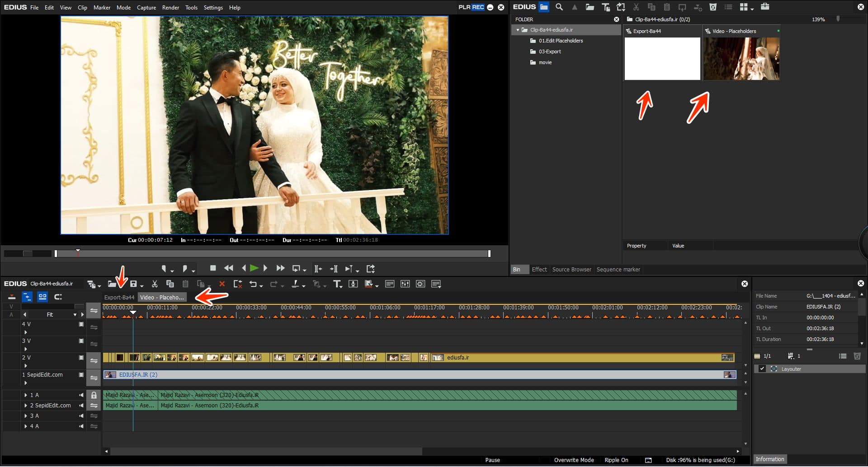The width and height of the screenshot is (868, 467).
Task: Open the Render menu
Action: [x=170, y=7]
